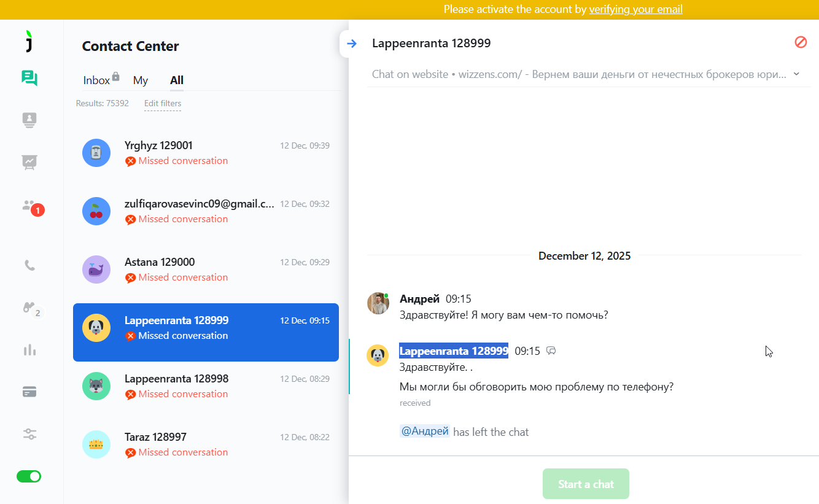Click the cherry avatar of zulfiqarovasevinc09

click(96, 211)
